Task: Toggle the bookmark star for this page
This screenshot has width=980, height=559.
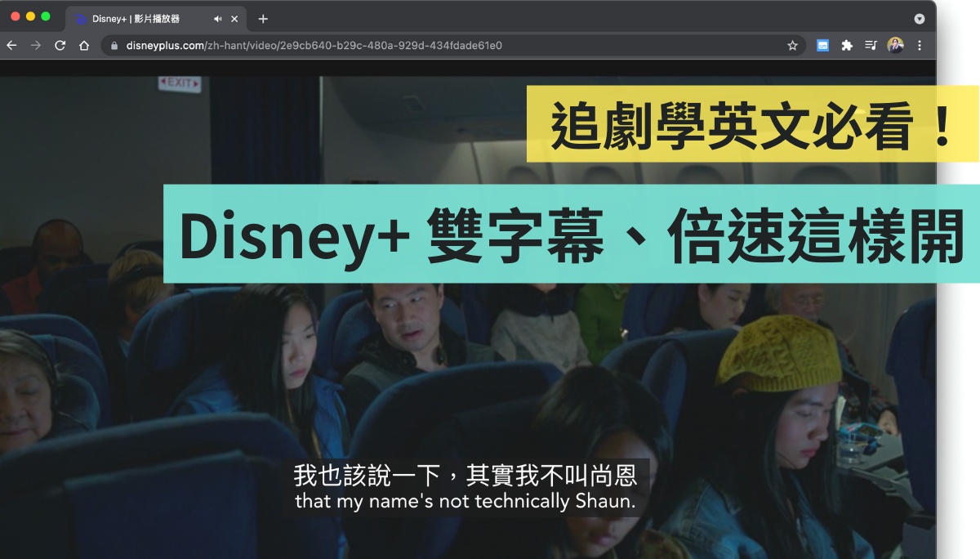Action: [792, 46]
